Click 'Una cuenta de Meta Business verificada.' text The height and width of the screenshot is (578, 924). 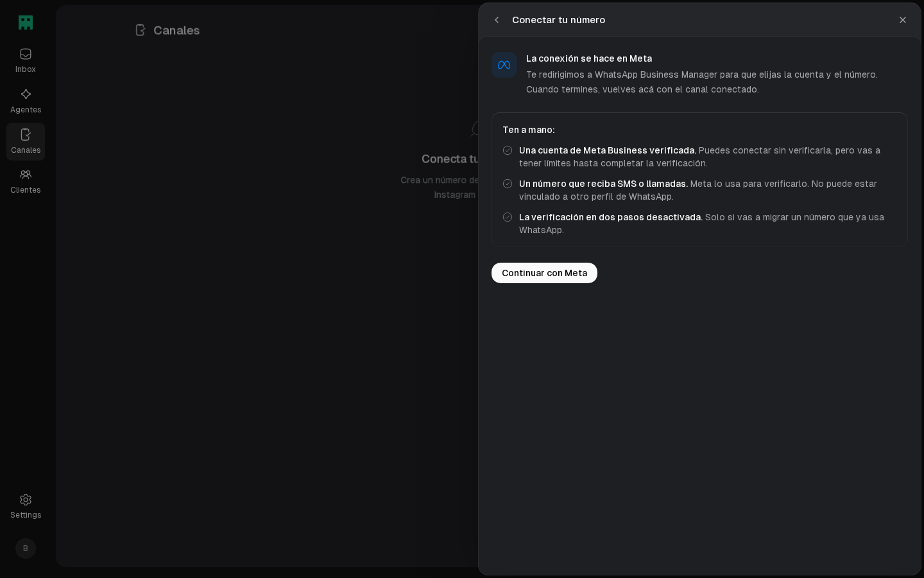608,150
